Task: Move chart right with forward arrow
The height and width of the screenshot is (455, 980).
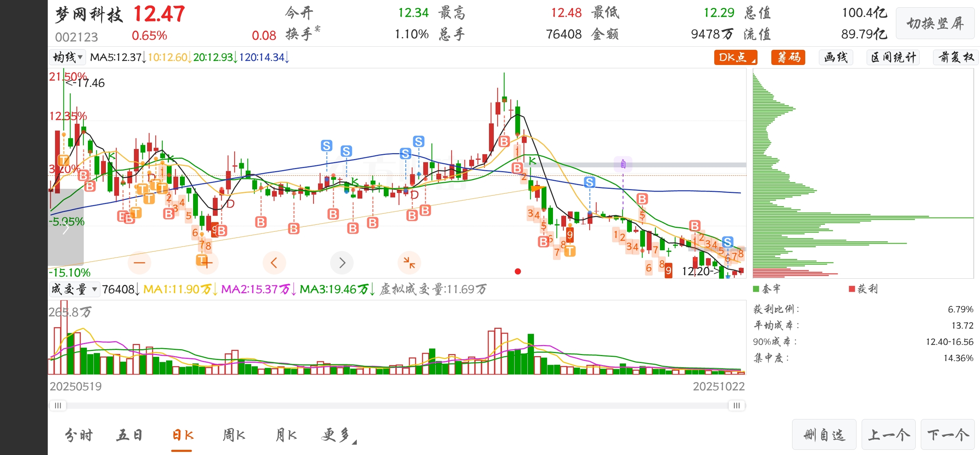Action: coord(342,263)
